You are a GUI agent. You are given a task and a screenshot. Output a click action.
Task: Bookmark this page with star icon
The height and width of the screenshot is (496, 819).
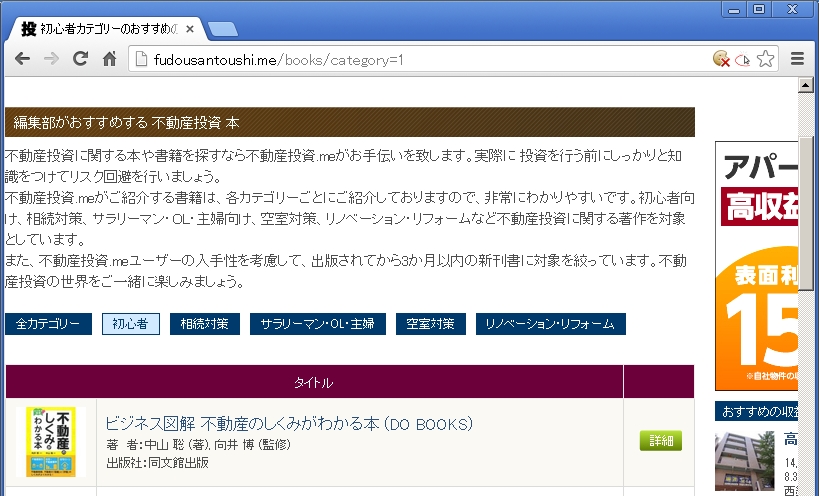765,59
